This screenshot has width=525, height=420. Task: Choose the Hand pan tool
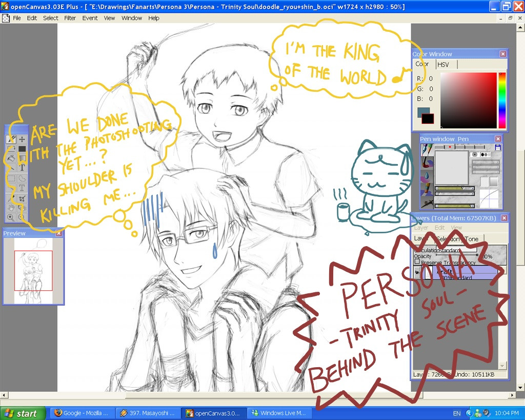[x=11, y=208]
